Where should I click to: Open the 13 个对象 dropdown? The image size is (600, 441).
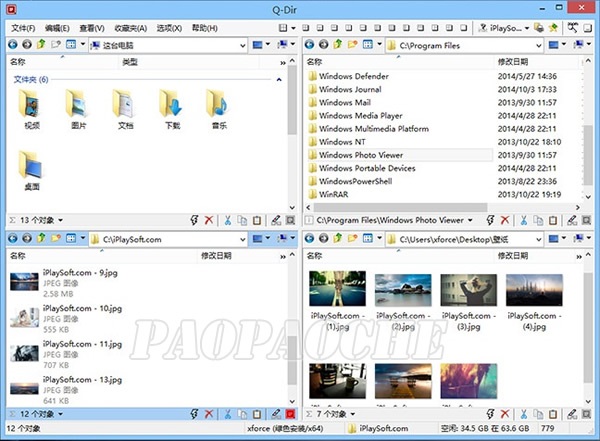click(60, 220)
